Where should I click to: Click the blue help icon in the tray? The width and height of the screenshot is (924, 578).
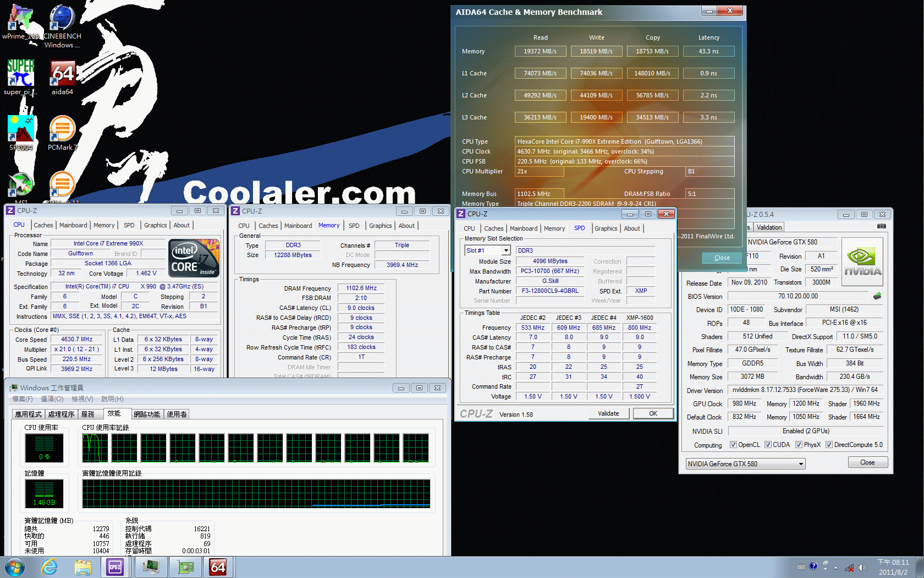(813, 566)
